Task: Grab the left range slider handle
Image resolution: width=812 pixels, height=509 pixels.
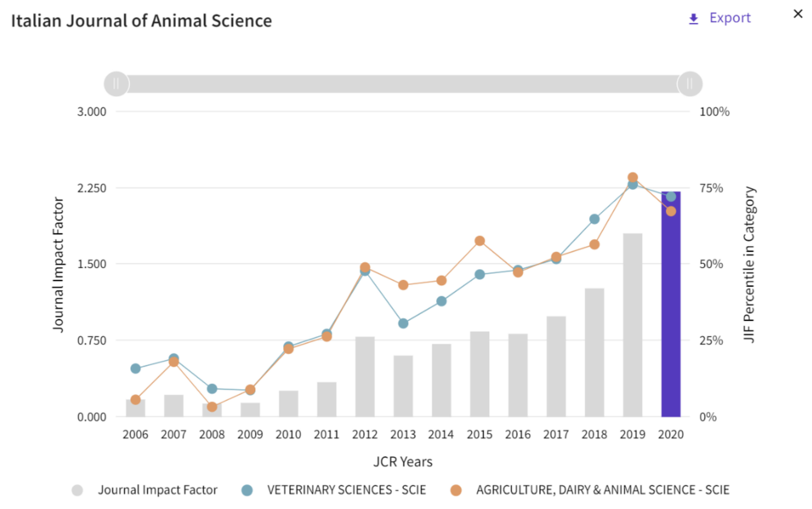Action: click(116, 84)
